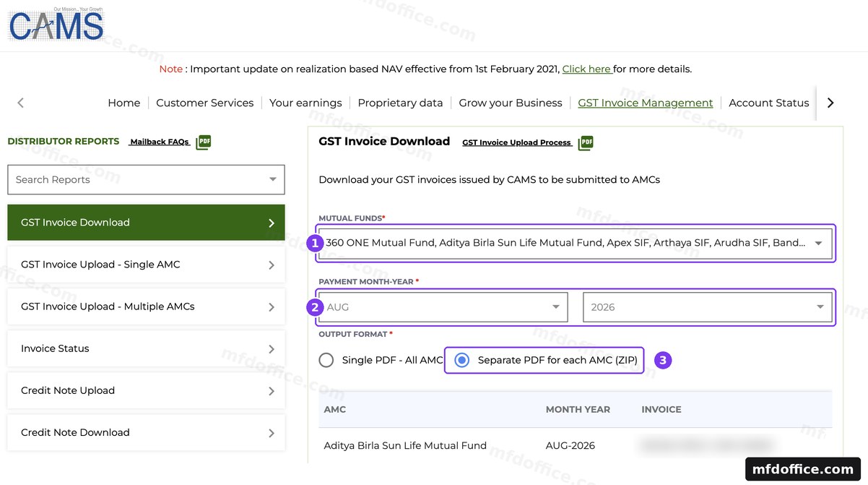Go to previous navigation items with left arrow
The width and height of the screenshot is (868, 485).
[20, 103]
